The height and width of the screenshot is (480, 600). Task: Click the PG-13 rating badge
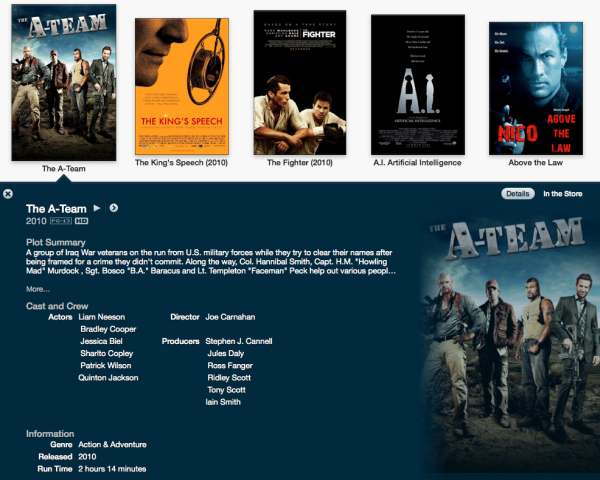pyautogui.click(x=61, y=221)
